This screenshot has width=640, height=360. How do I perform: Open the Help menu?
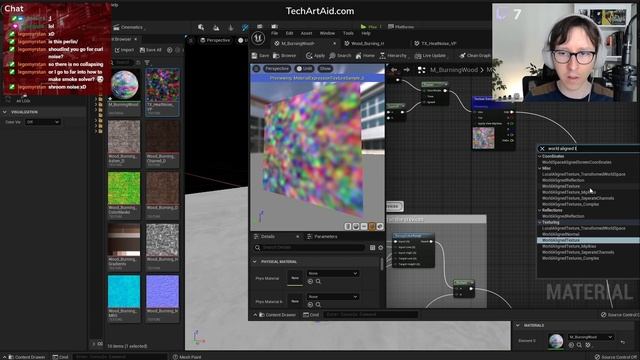(366, 33)
